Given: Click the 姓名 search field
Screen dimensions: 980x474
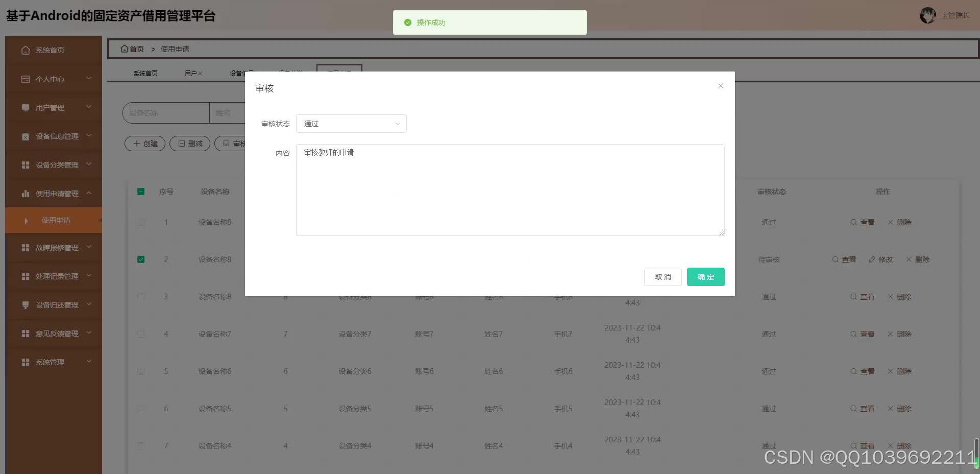Looking at the screenshot, I should (227, 113).
